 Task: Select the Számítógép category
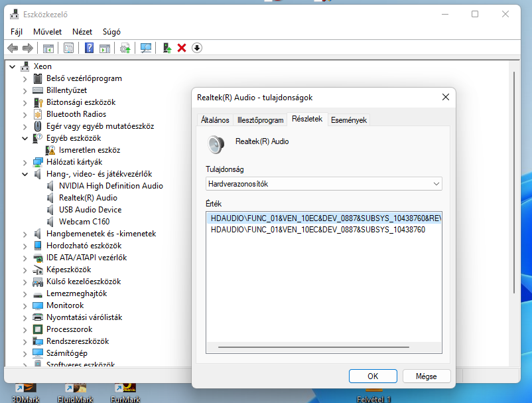[x=67, y=353]
